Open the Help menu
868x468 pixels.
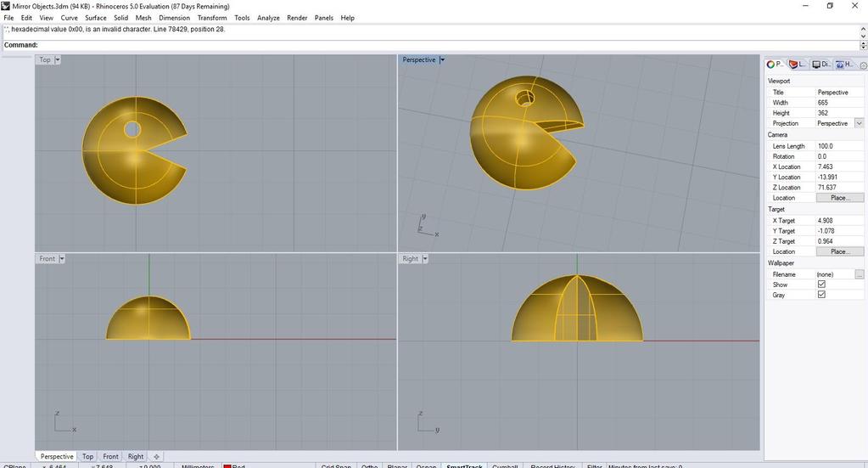[x=348, y=18]
